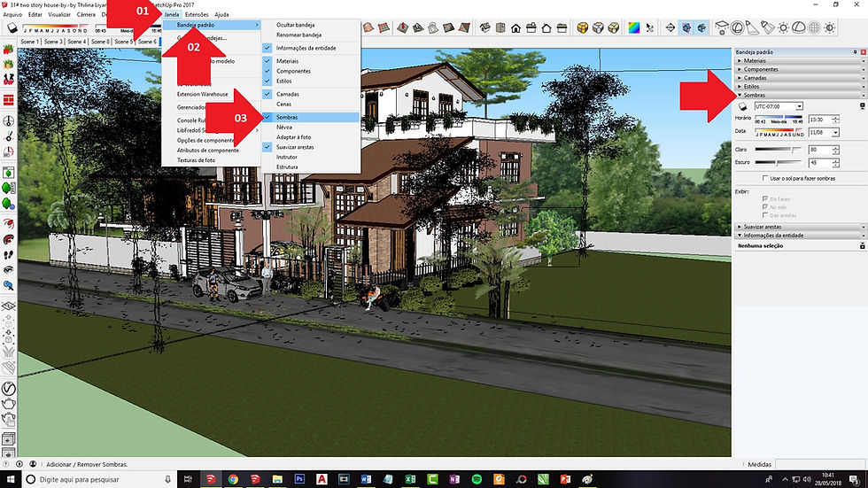
Task: Open Excel from the taskbar
Action: (x=410, y=479)
